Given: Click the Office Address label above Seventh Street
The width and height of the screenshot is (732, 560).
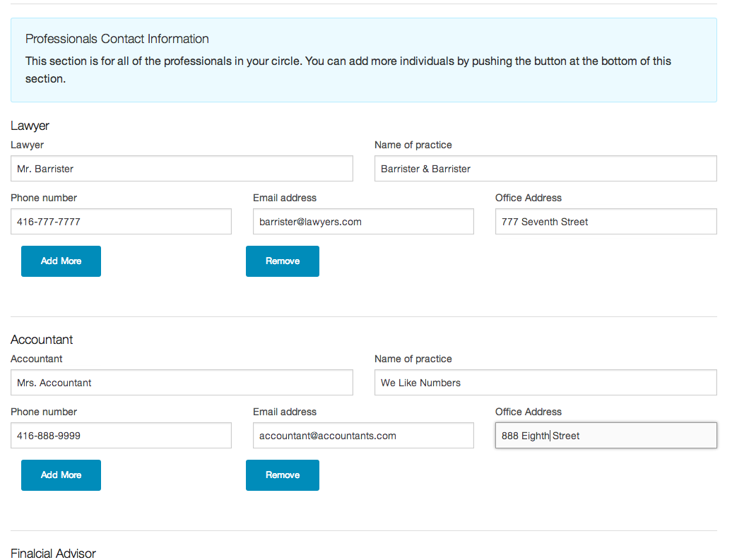Looking at the screenshot, I should pyautogui.click(x=528, y=198).
